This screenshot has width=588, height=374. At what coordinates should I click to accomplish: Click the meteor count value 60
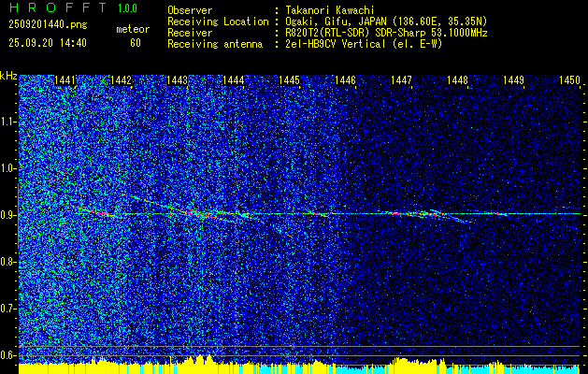(136, 43)
